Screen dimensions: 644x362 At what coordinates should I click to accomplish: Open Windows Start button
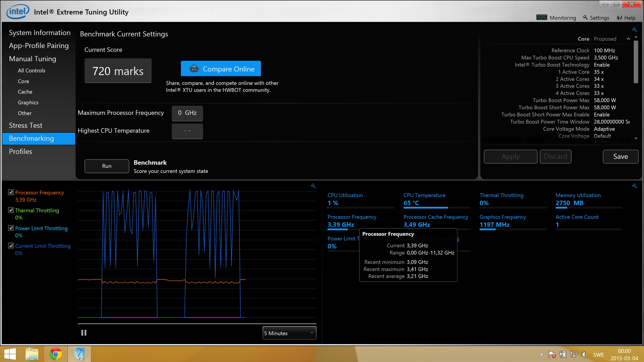point(10,354)
